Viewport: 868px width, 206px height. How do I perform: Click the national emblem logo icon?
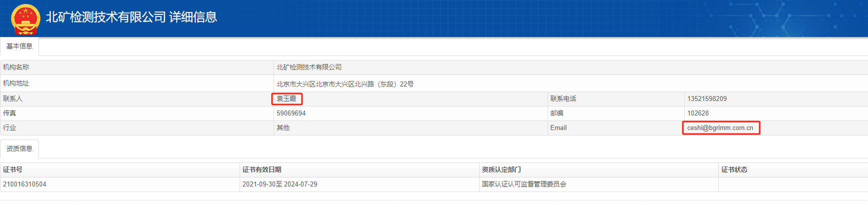[25, 19]
